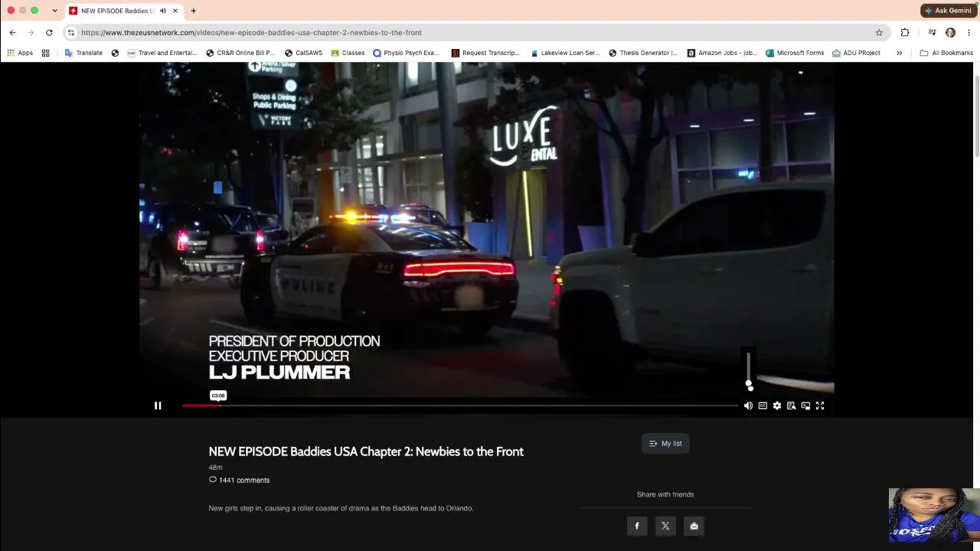
Task: Open the Extensions puzzle icon
Action: [x=905, y=32]
